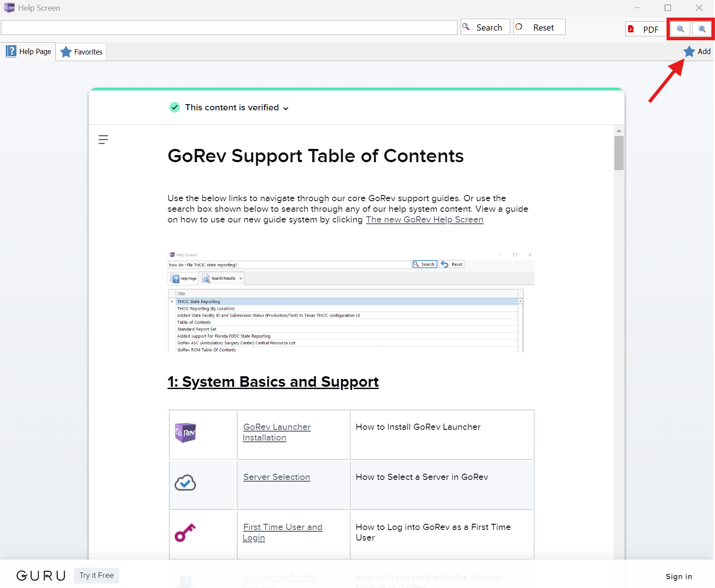Open First Time User and Login link
Screen dimensions: 715x588
coord(282,533)
